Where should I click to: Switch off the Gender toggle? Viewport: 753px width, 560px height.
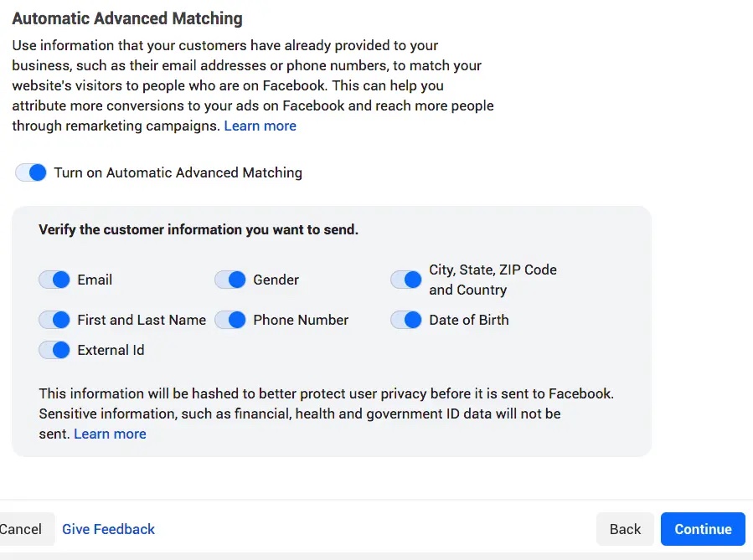point(230,280)
